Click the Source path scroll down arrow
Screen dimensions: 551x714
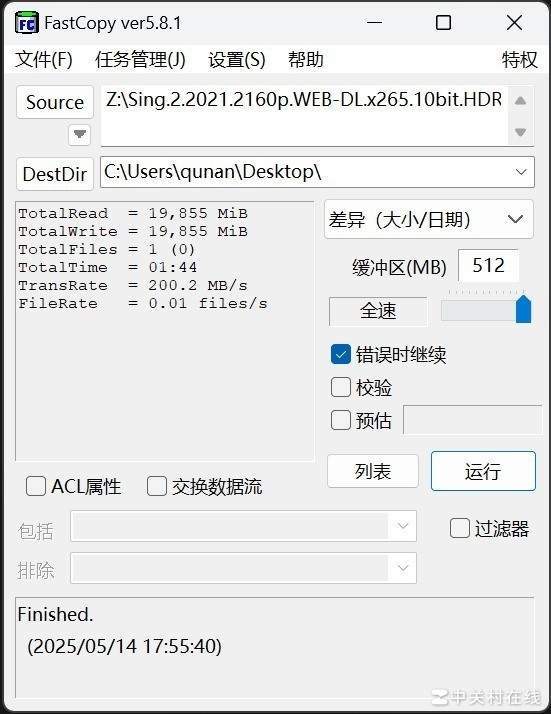pos(520,132)
